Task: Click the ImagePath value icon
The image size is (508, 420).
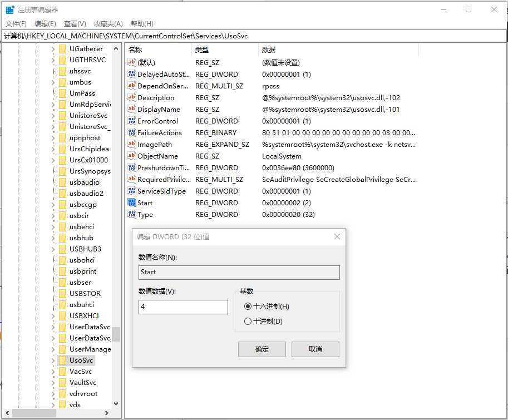Action: [x=131, y=144]
